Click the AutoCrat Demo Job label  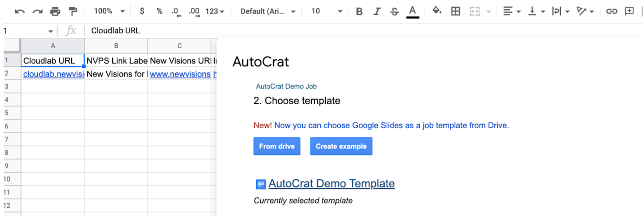tap(286, 86)
